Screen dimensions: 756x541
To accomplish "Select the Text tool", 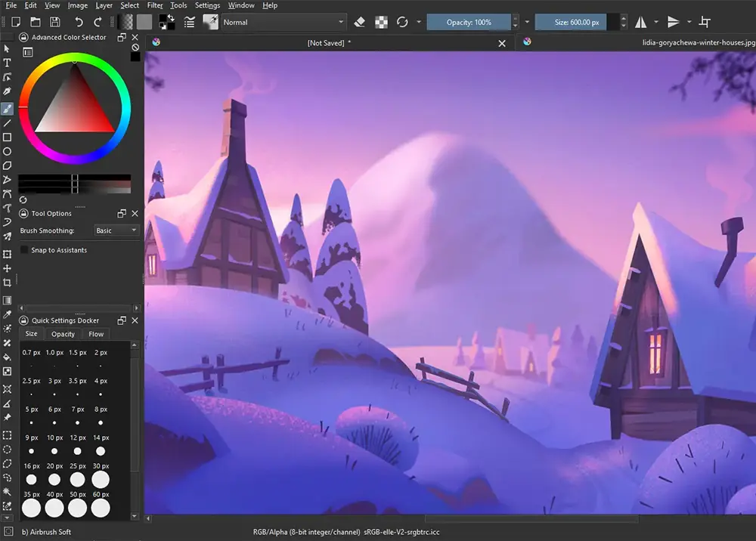I will (x=7, y=63).
